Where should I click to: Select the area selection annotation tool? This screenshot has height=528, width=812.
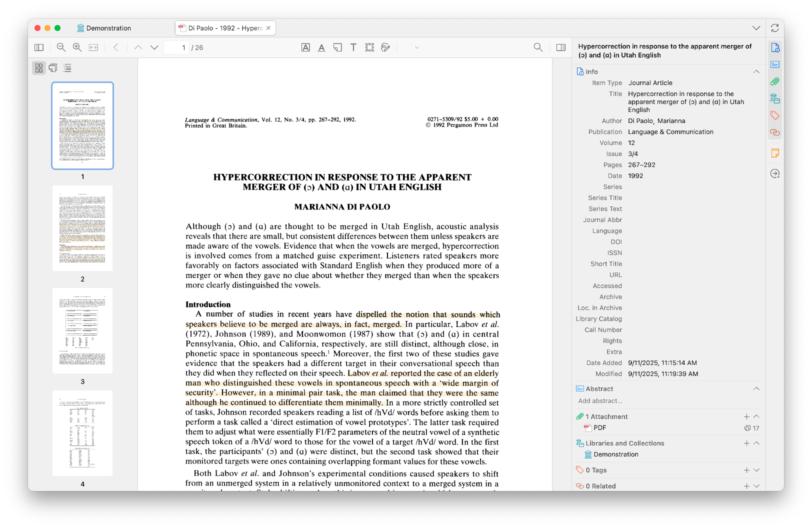pos(369,47)
